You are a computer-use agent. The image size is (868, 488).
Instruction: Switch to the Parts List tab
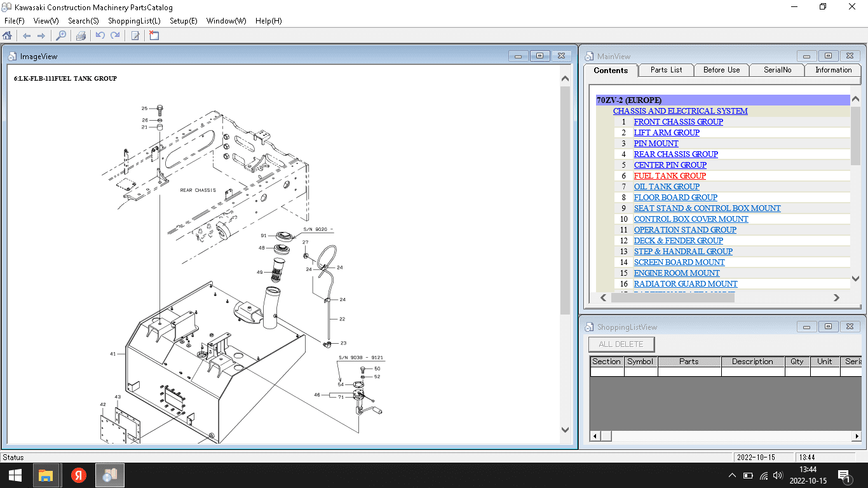(x=666, y=70)
